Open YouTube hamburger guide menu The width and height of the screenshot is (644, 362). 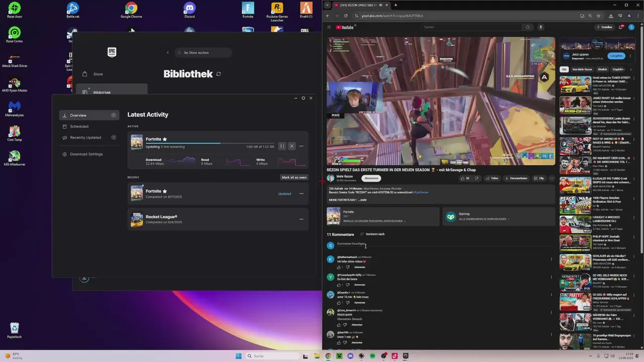(x=329, y=27)
